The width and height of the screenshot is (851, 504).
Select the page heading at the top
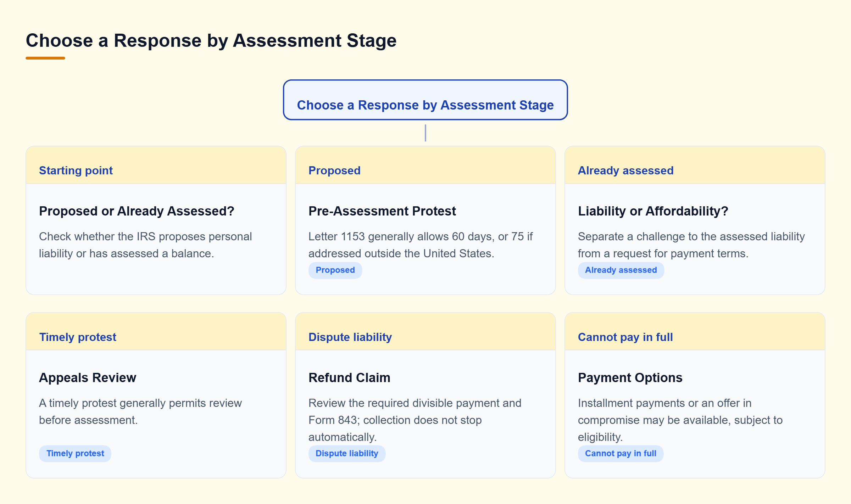coord(211,40)
